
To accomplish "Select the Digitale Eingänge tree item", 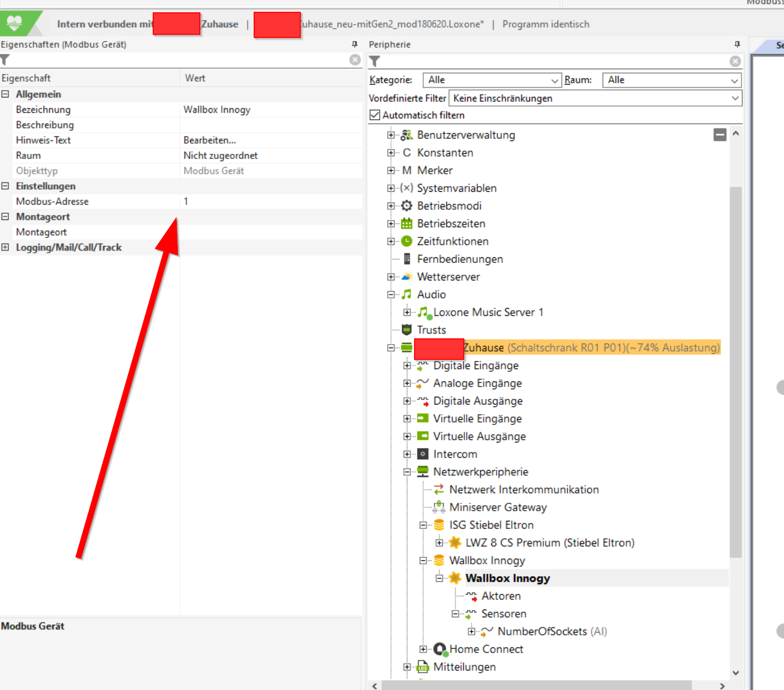I will tap(476, 366).
